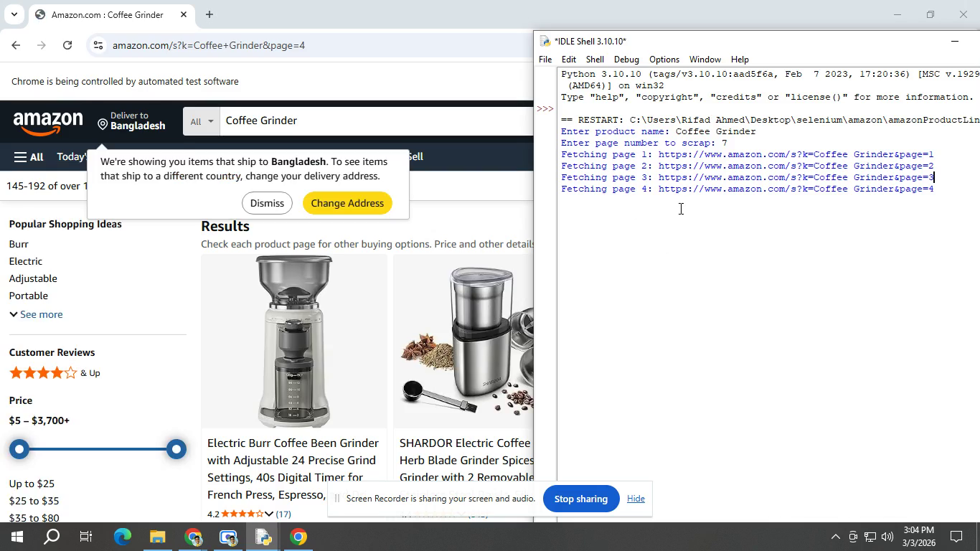Click the Amazon search box containing Coffee Grinder

point(373,121)
